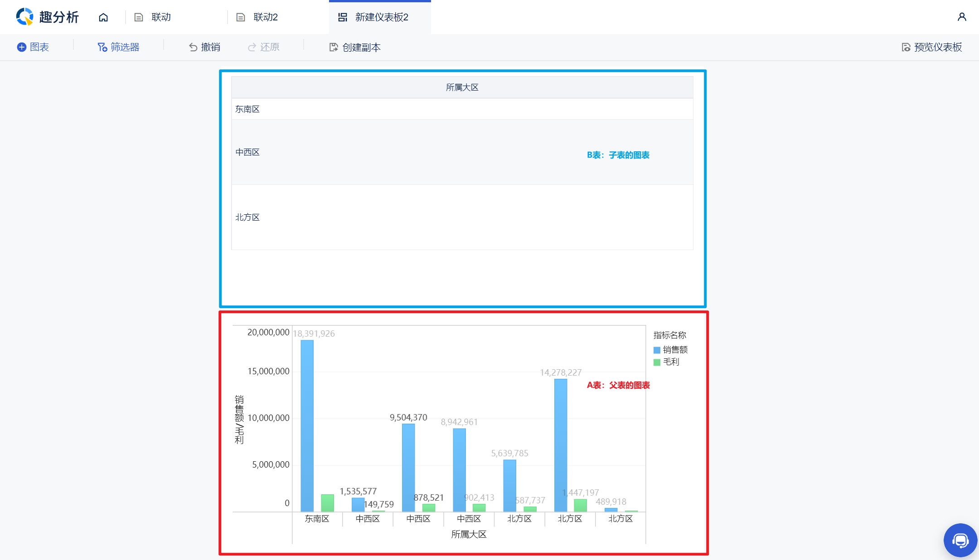Switch to the 联动 tab
This screenshot has width=979, height=560.
click(161, 17)
